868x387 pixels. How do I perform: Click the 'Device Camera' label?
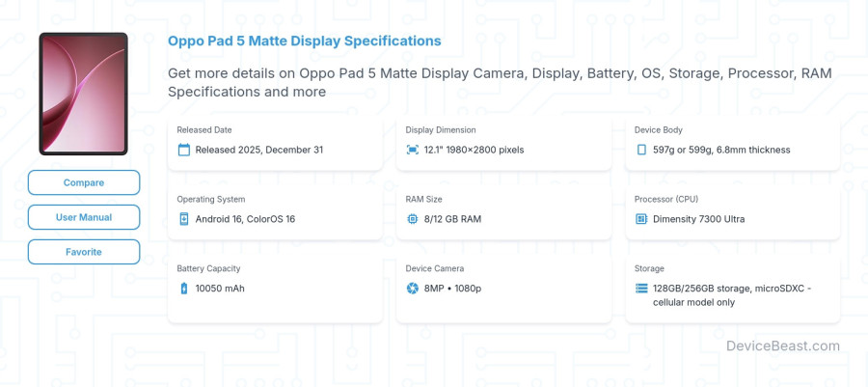pos(435,268)
